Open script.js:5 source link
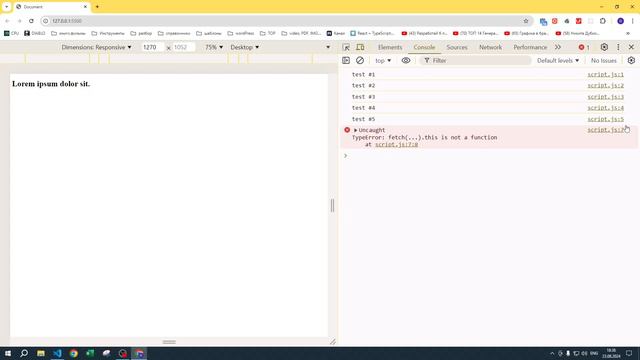Image resolution: width=640 pixels, height=360 pixels. coord(605,119)
